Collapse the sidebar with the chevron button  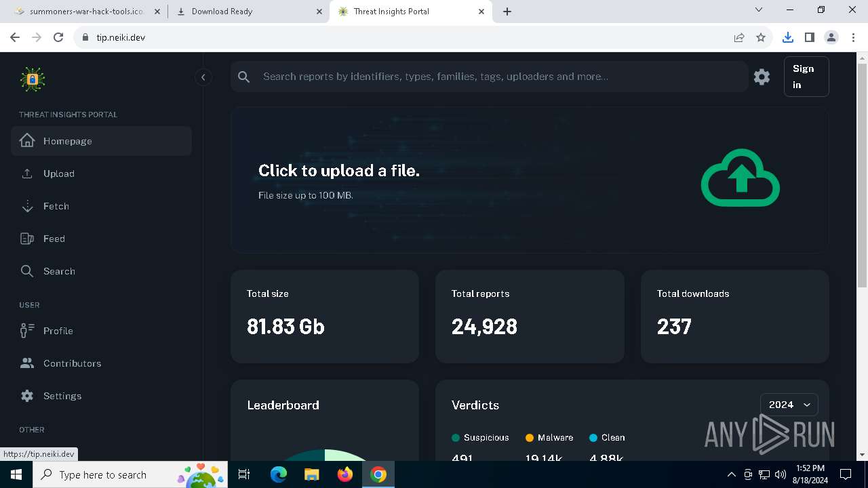[203, 77]
